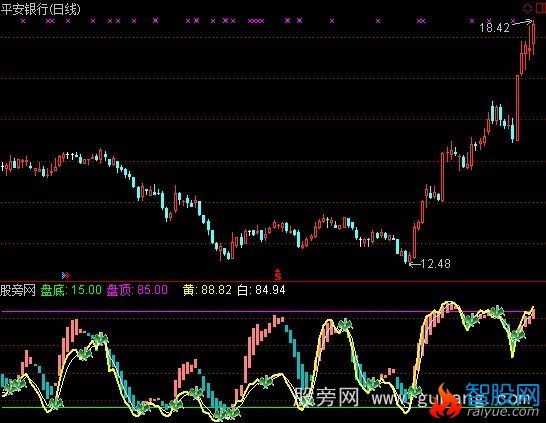Click the 黄: 88.82 indicator value

(208, 290)
